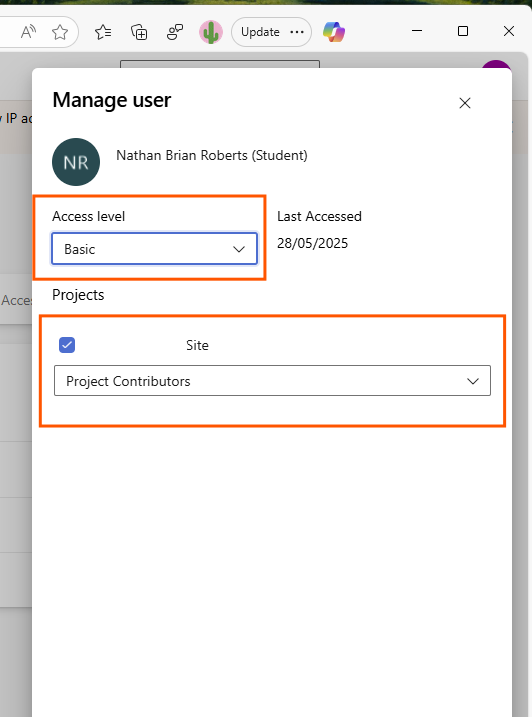The image size is (532, 717).
Task: Open the browser workspaces people icon
Action: click(x=175, y=32)
